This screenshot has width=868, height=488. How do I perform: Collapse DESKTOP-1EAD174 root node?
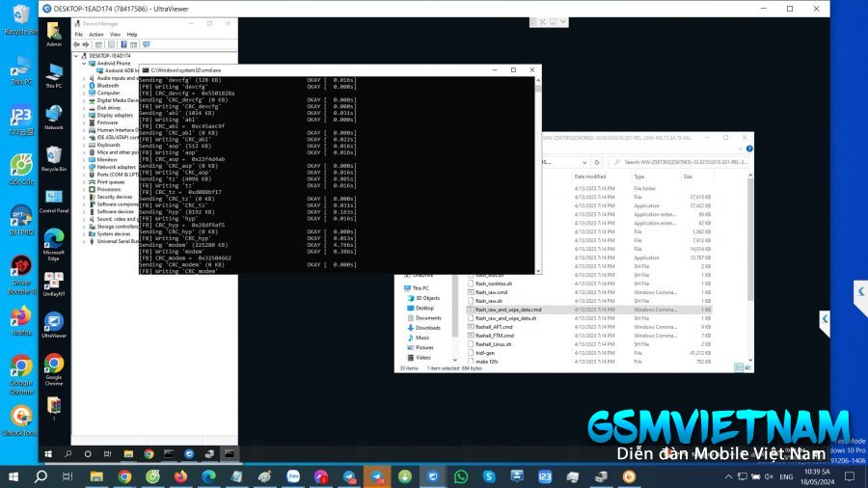[76, 56]
